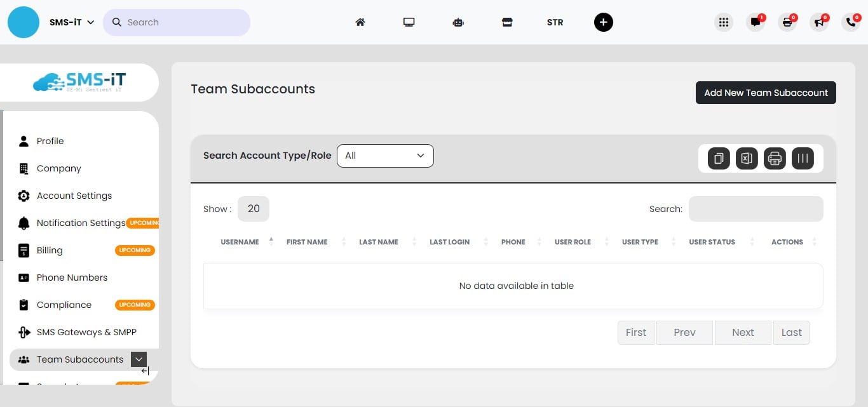Open Account Settings in the sidebar
The width and height of the screenshot is (868, 407).
[74, 196]
